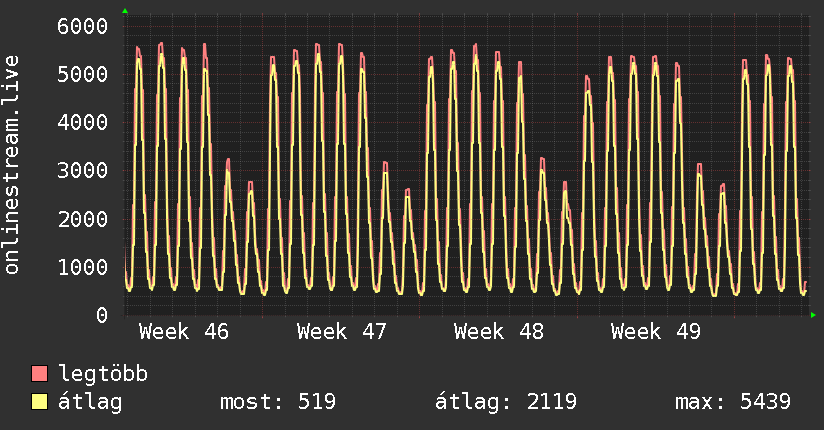Select the Week 49 axis label
The height and width of the screenshot is (430, 824).
coord(656,332)
